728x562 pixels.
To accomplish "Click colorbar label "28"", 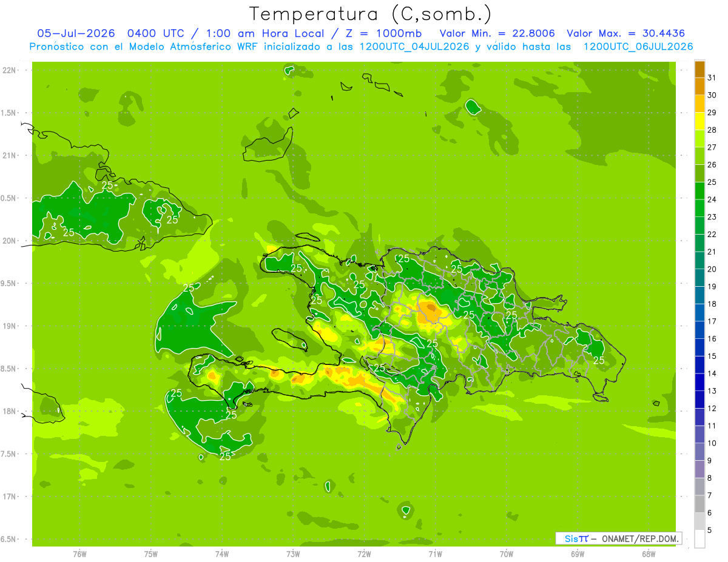I will pos(712,130).
